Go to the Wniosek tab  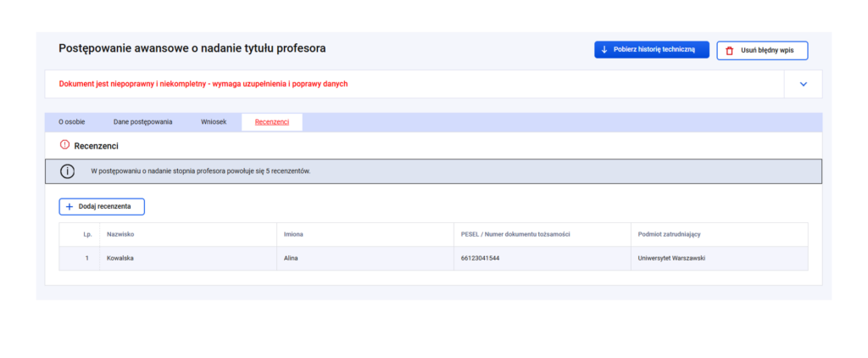pyautogui.click(x=214, y=122)
